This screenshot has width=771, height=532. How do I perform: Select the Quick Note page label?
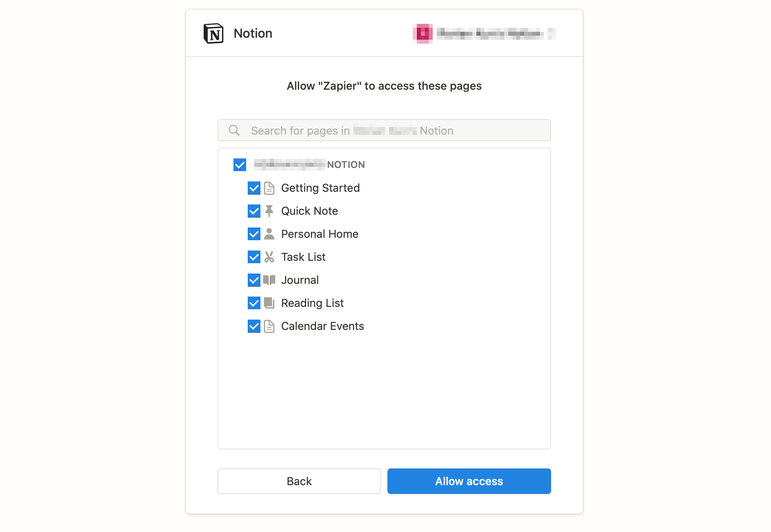(x=310, y=211)
